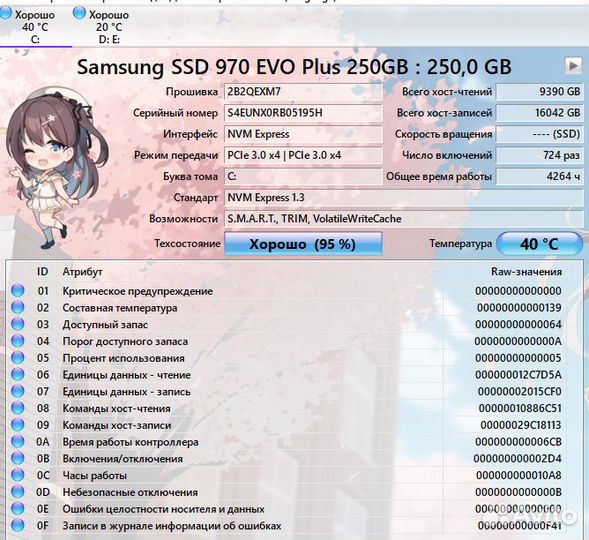The height and width of the screenshot is (540, 589).
Task: Click status orb for attribute 0C
Action: (x=17, y=475)
